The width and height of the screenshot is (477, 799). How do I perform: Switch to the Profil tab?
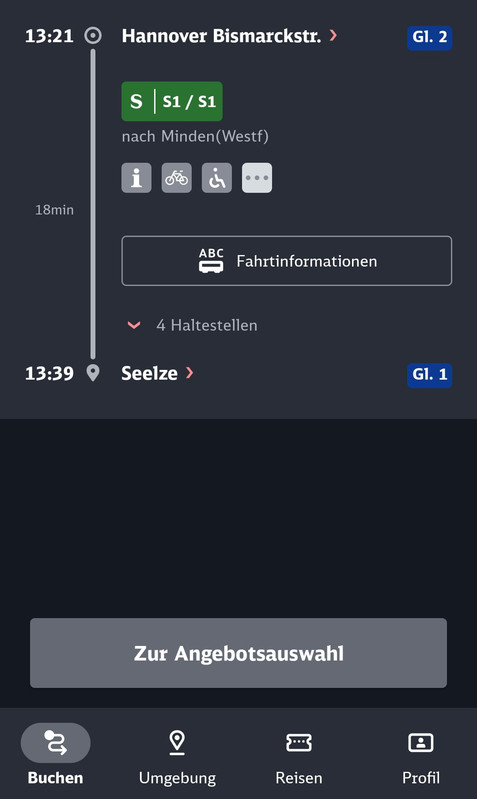point(421,755)
